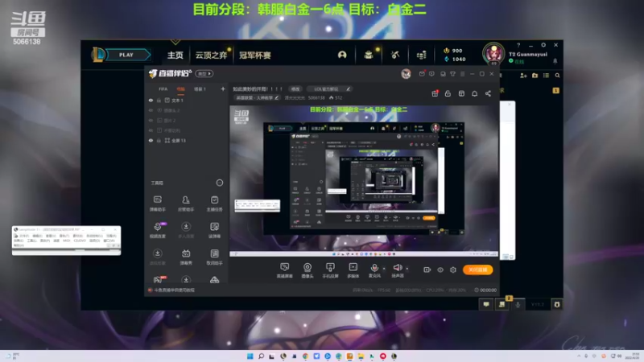Viewport: 644px width, 362px height.
Task: Toggle the 麦克风 microphone
Action: (374, 270)
